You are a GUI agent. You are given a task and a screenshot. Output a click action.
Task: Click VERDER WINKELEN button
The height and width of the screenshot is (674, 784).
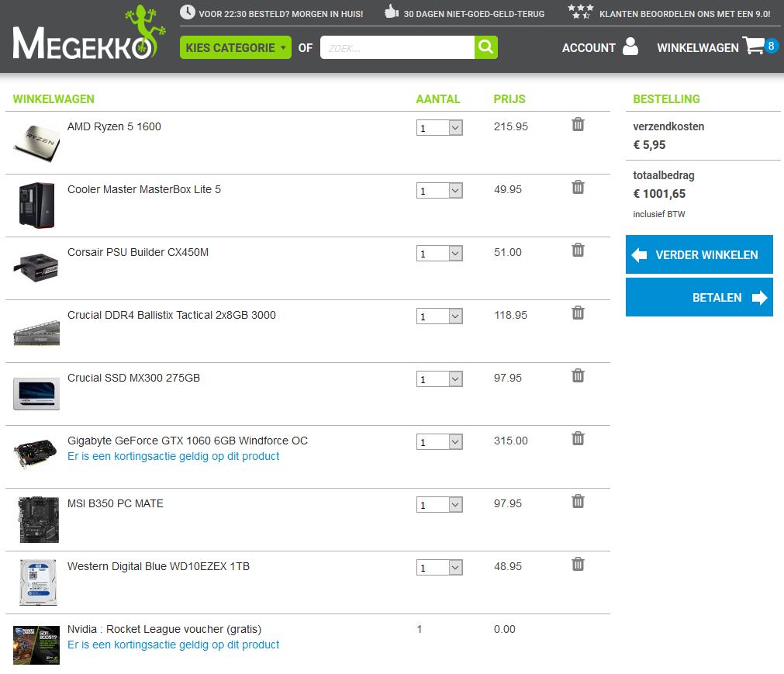click(x=699, y=254)
